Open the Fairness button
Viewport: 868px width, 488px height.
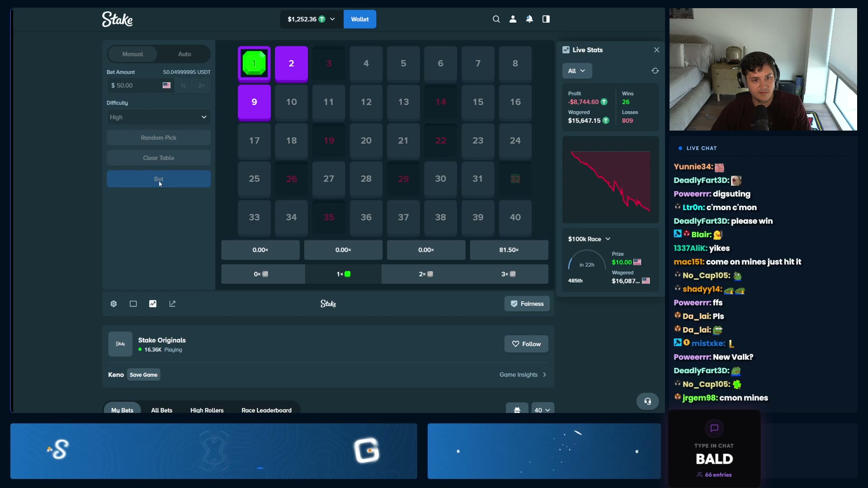point(527,304)
